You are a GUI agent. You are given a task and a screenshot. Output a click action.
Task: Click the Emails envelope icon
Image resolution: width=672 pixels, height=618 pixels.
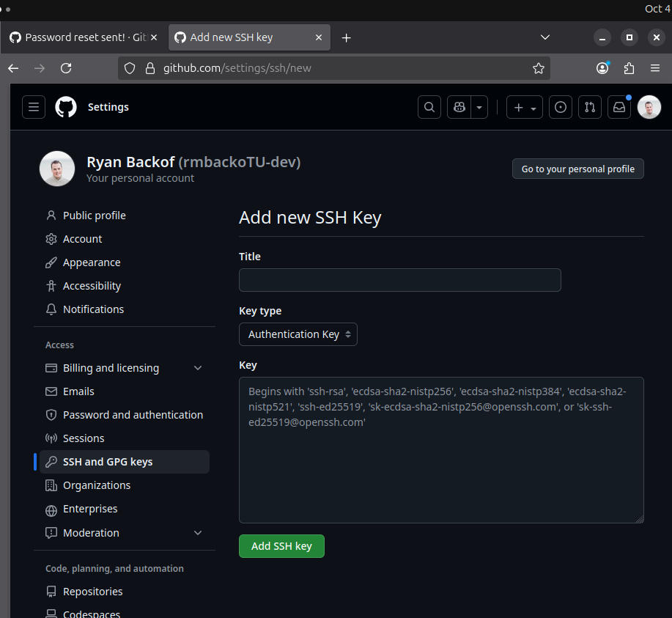pyautogui.click(x=51, y=391)
